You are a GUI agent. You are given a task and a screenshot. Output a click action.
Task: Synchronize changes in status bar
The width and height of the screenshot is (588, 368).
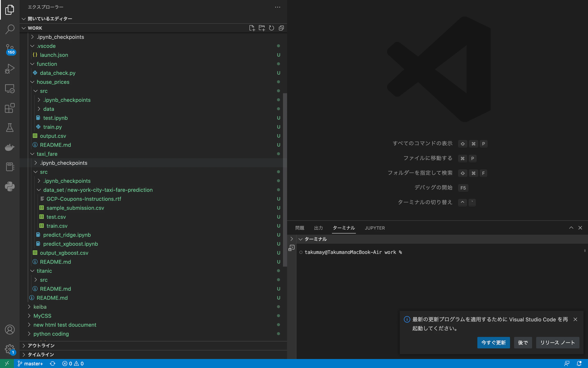pyautogui.click(x=52, y=363)
